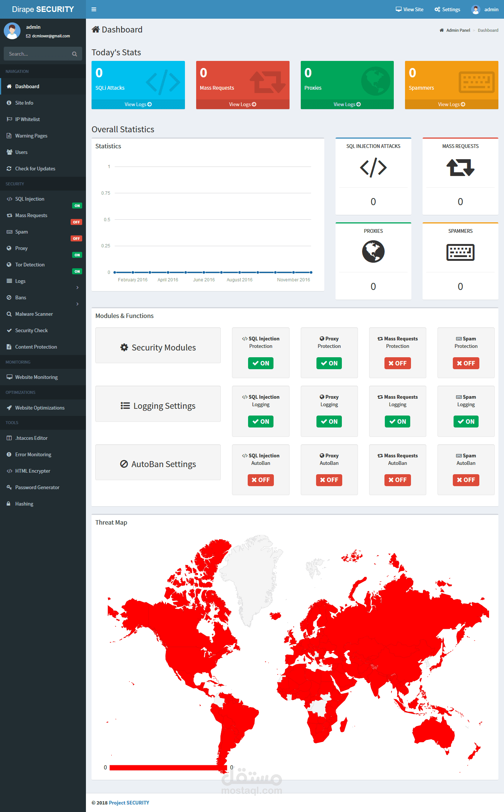Click the gear icon next to Security Modules
This screenshot has height=812, width=504.
point(124,348)
